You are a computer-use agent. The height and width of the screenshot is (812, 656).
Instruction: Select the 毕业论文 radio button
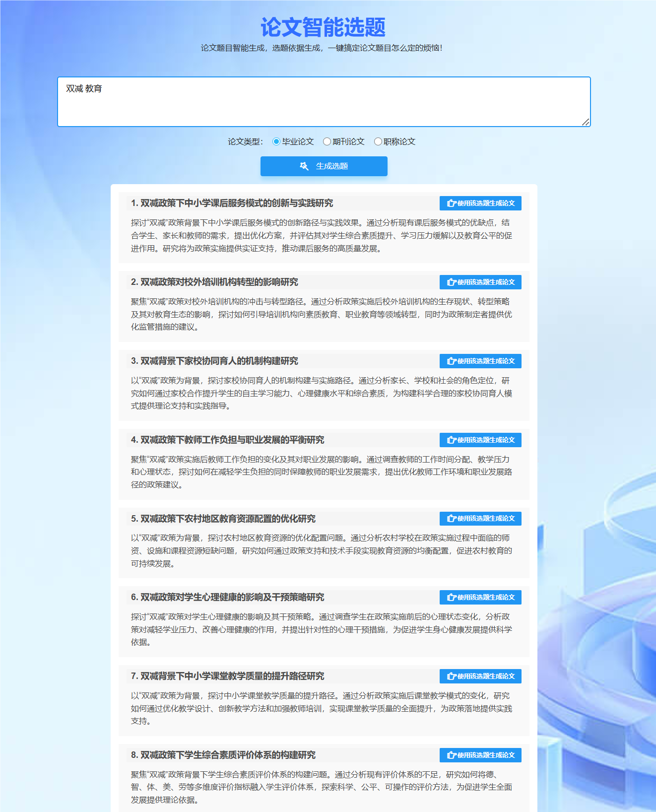pyautogui.click(x=276, y=142)
